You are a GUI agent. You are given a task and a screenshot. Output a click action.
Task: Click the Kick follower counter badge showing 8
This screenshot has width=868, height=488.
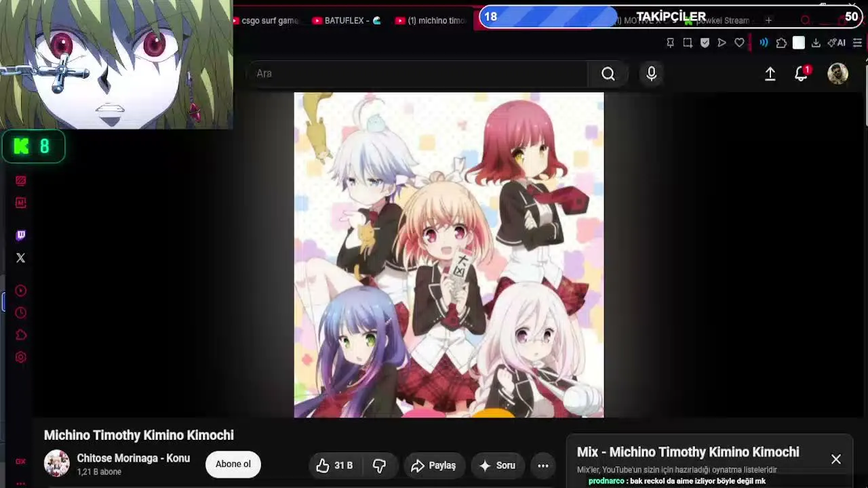tap(33, 146)
